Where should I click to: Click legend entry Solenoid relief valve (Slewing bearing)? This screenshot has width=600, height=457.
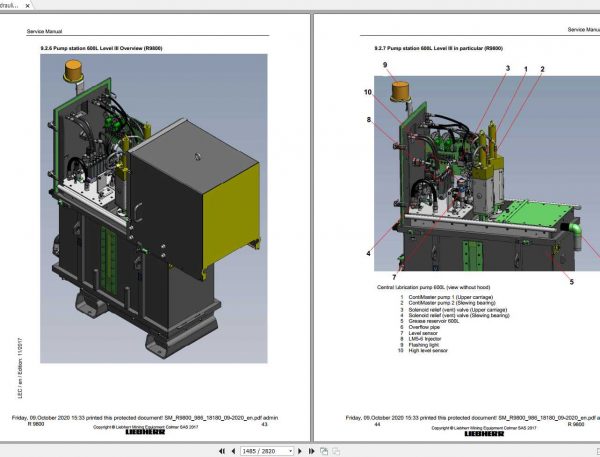tap(459, 315)
